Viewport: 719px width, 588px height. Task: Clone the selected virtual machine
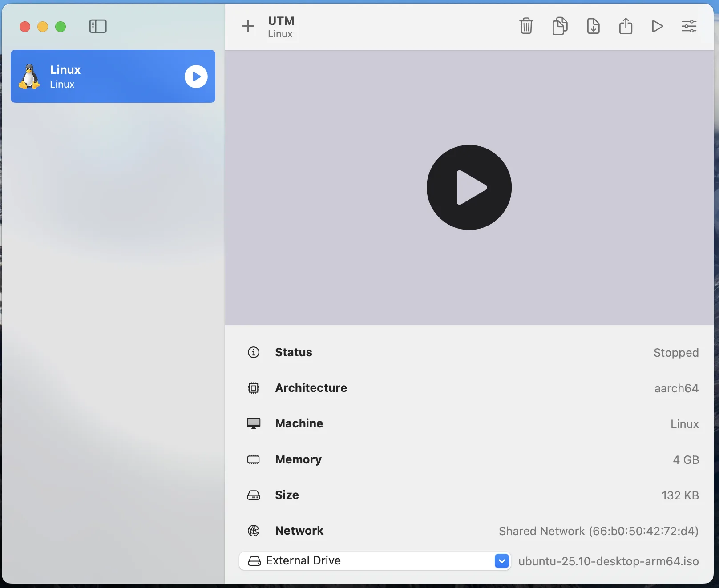[560, 26]
